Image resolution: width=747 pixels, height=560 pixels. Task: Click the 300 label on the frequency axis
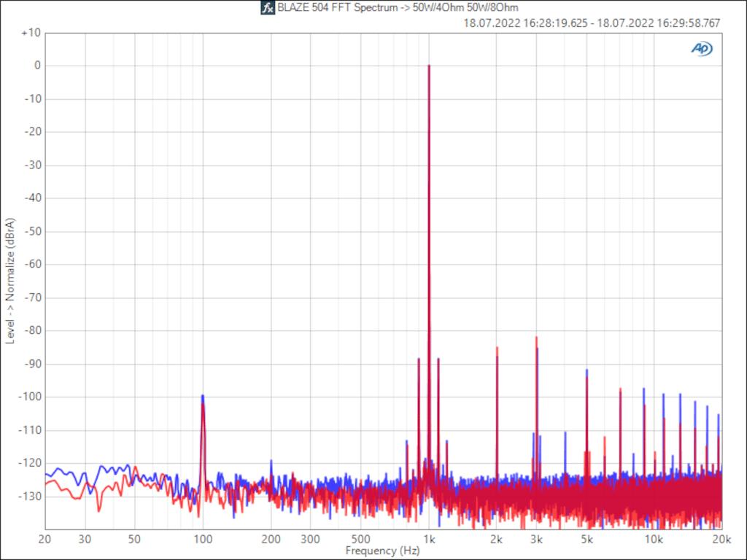click(311, 540)
